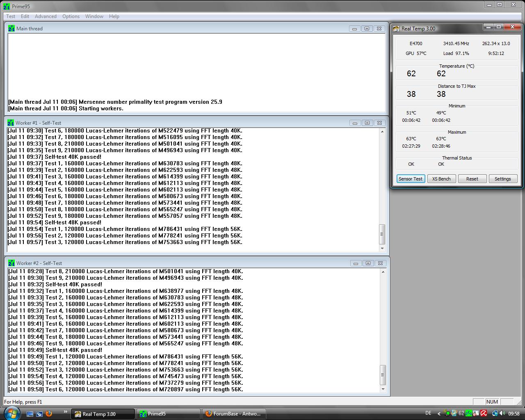Expand the hidden tray icons arrow
The height and width of the screenshot is (420, 525).
(x=439, y=414)
